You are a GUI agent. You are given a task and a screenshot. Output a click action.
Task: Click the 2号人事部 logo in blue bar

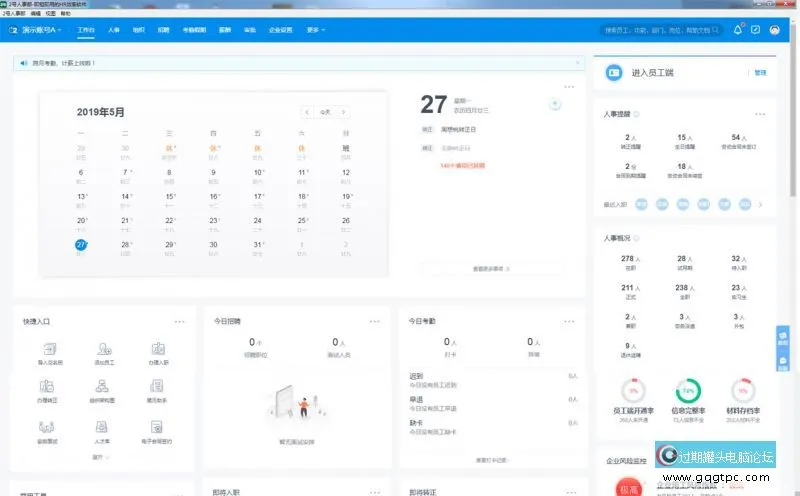(13, 30)
